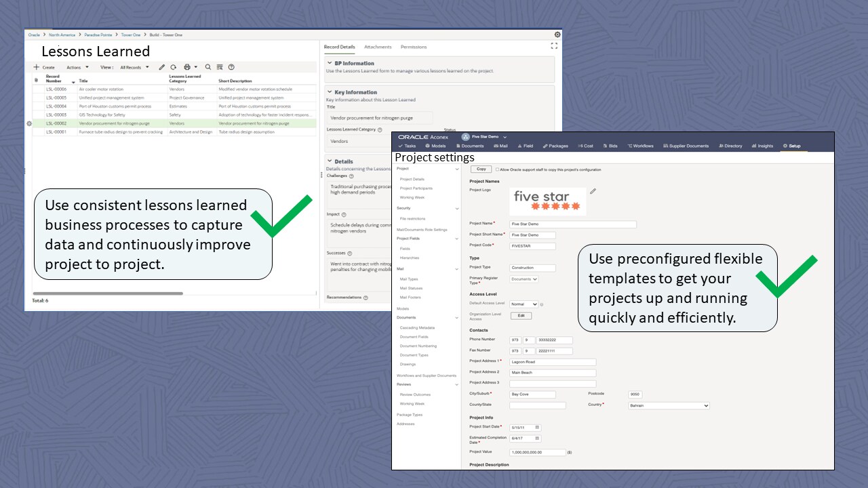Viewport: 868px width, 488px height.
Task: Click the refresh icon in Lessons Learned toolbar
Action: (174, 67)
